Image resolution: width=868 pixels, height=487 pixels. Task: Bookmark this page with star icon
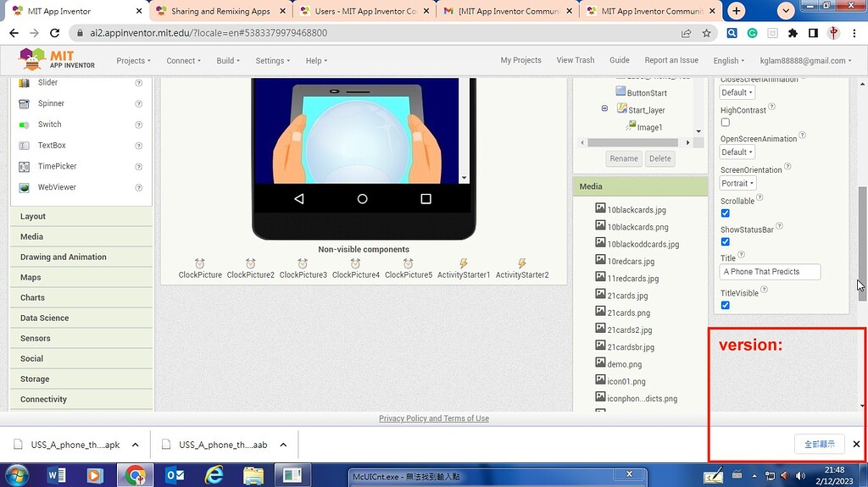[706, 33]
